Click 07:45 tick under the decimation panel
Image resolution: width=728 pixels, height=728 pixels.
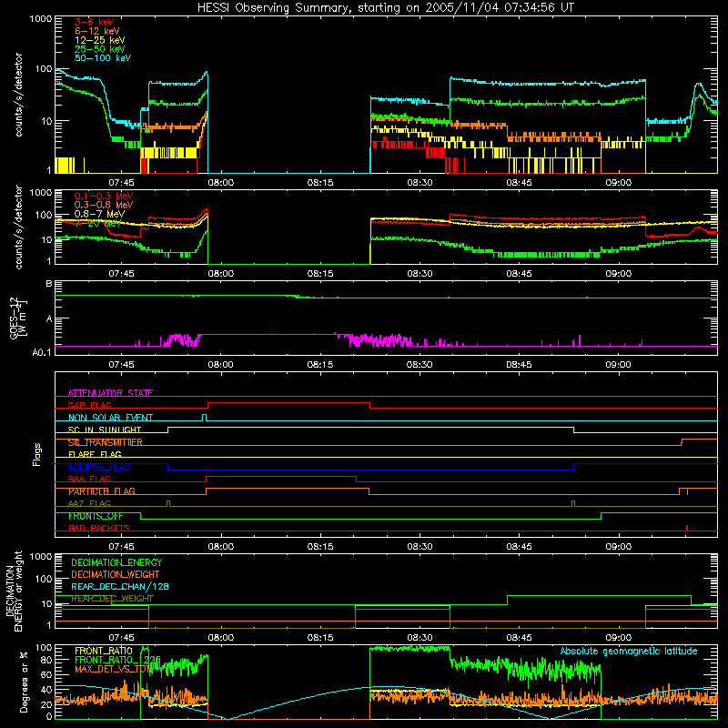(x=121, y=638)
